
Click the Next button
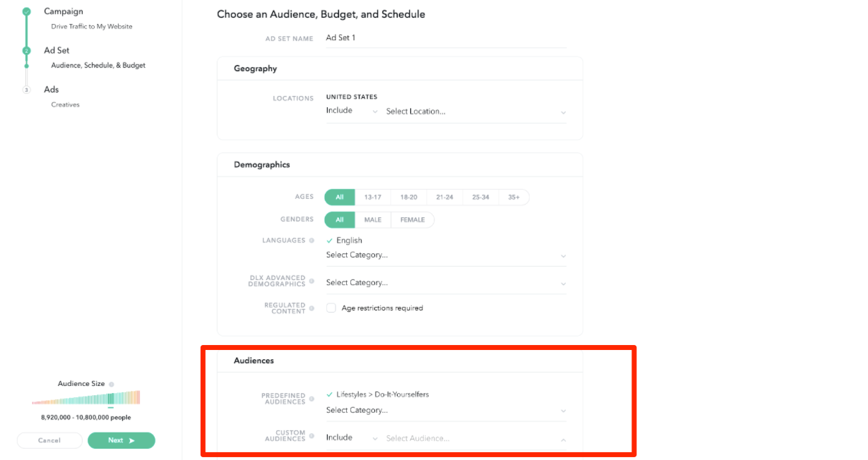tap(121, 440)
